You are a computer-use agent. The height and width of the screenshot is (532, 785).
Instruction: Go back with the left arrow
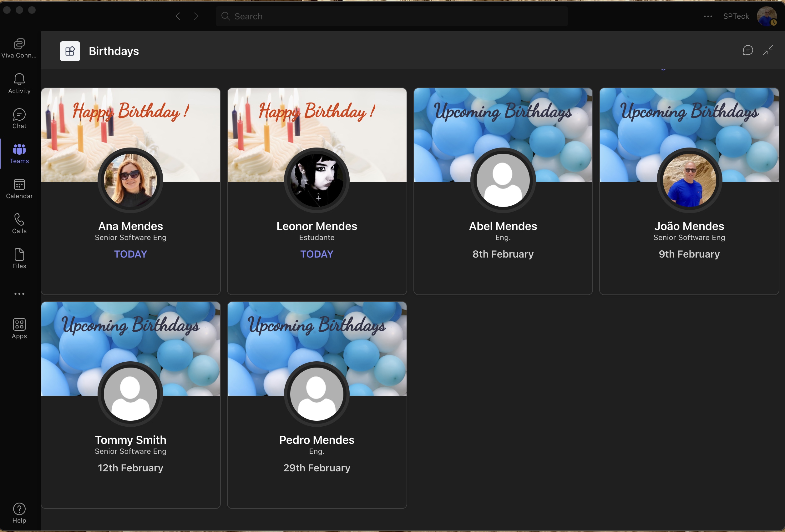coord(178,16)
